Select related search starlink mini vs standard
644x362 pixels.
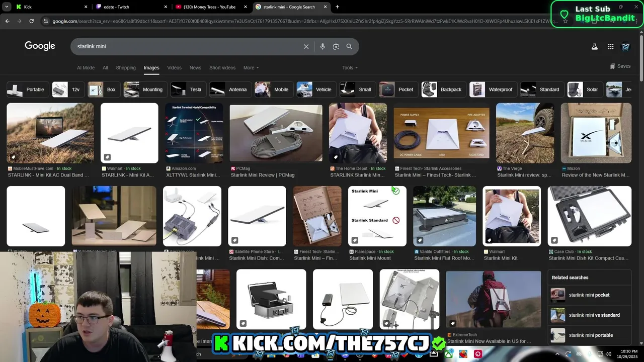[x=589, y=315]
